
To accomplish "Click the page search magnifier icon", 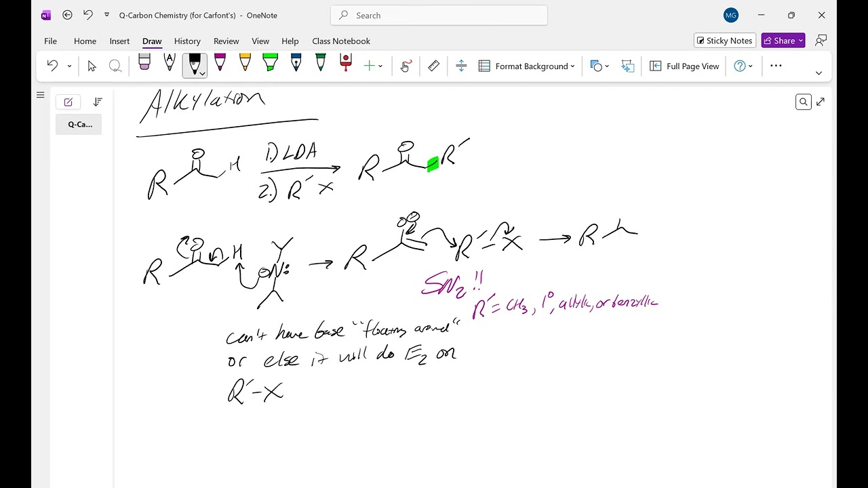I will tap(804, 102).
